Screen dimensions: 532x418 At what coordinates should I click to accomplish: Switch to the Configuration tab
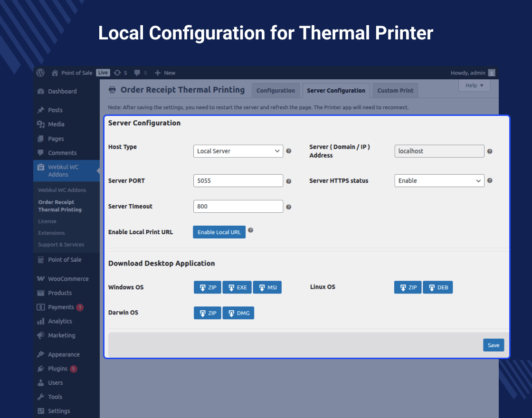[275, 90]
